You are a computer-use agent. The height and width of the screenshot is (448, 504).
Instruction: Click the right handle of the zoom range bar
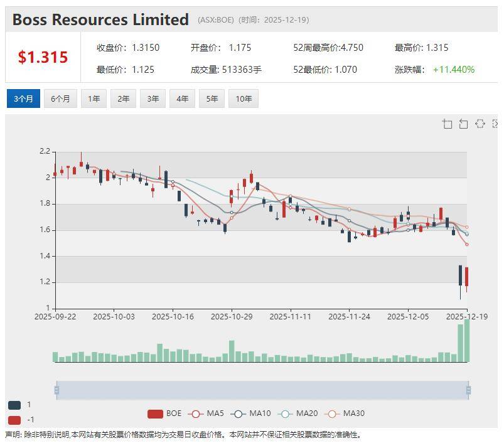pos(468,390)
